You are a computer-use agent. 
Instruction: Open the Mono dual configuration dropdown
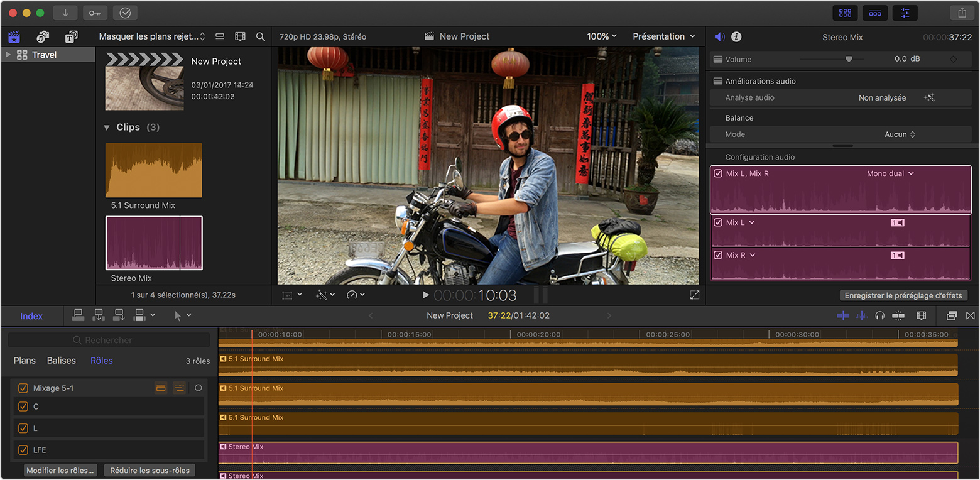point(890,173)
